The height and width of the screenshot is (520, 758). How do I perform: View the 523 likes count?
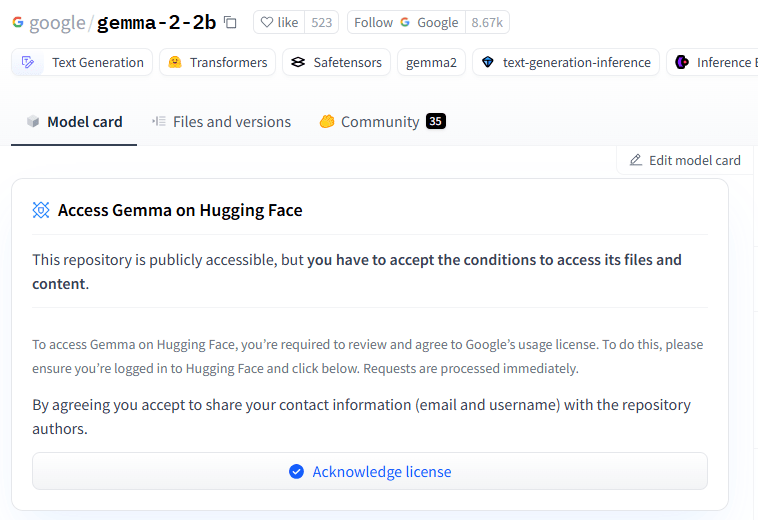321,22
